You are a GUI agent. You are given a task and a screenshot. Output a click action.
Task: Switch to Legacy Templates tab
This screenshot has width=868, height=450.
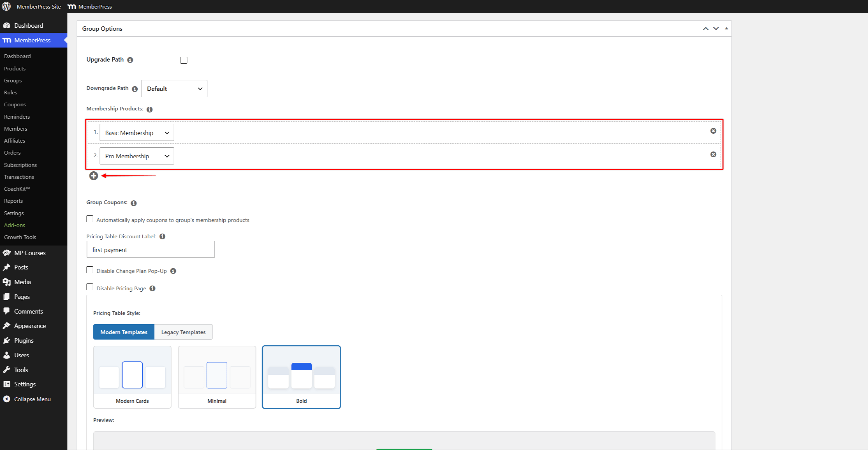183,332
